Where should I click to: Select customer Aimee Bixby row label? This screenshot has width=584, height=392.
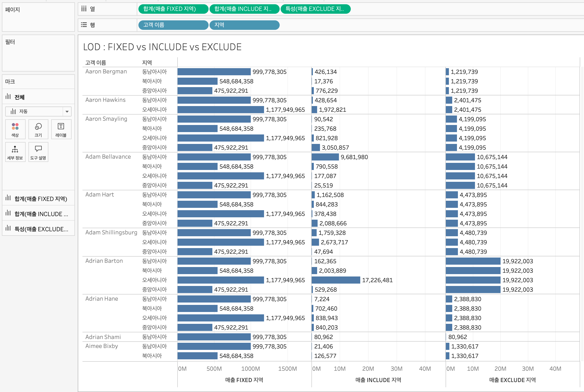[x=102, y=346]
